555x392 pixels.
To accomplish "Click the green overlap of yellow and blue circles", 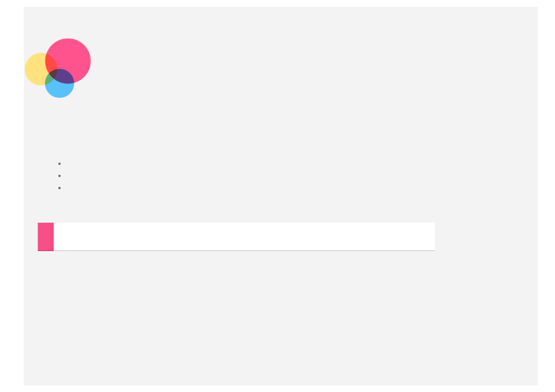I will point(49,79).
